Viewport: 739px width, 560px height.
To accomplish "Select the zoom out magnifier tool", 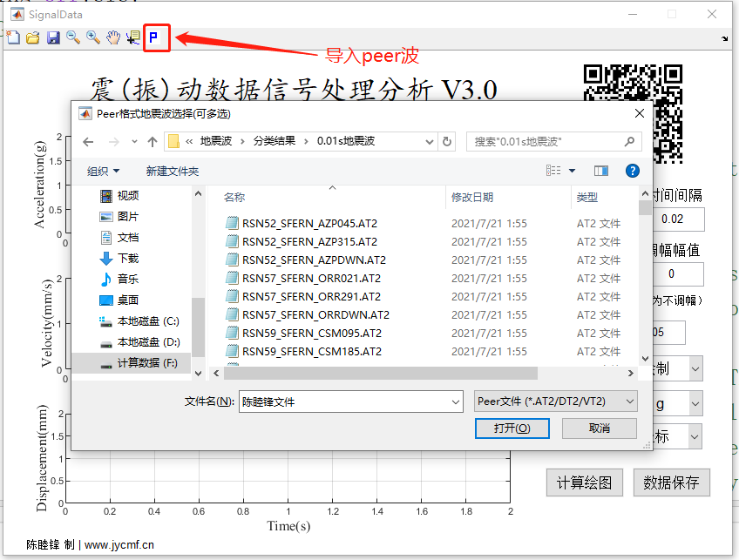I will tap(71, 38).
